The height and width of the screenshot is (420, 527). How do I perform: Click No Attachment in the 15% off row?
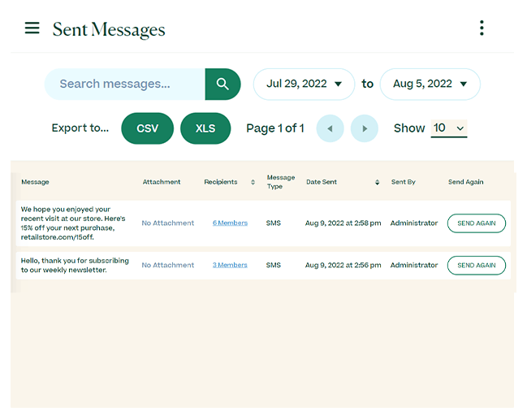pos(168,223)
